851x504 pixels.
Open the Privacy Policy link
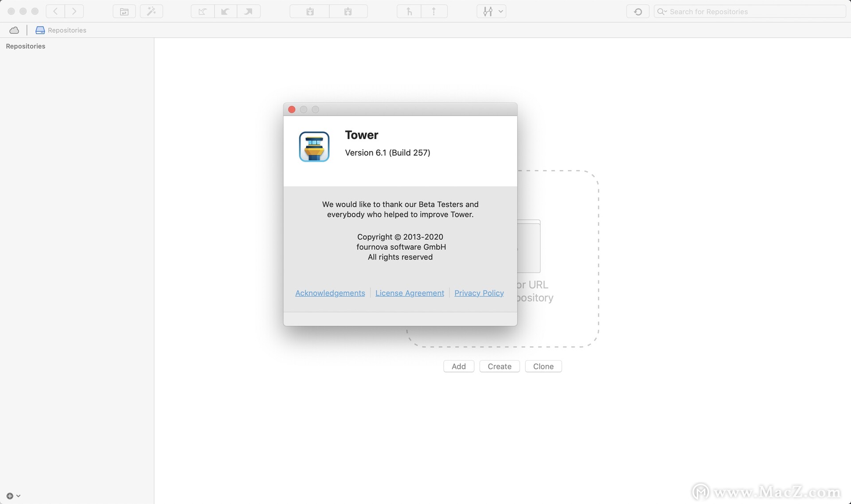coord(479,293)
